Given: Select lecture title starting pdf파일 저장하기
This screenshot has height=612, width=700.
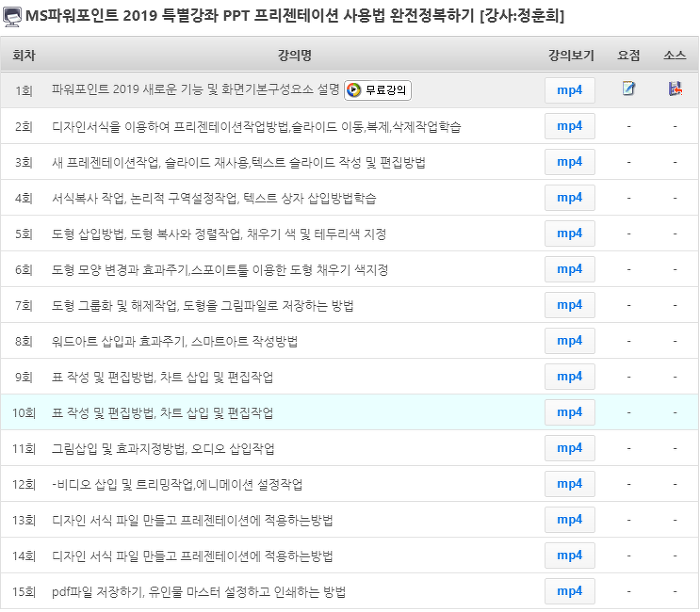Looking at the screenshot, I should (x=199, y=592).
